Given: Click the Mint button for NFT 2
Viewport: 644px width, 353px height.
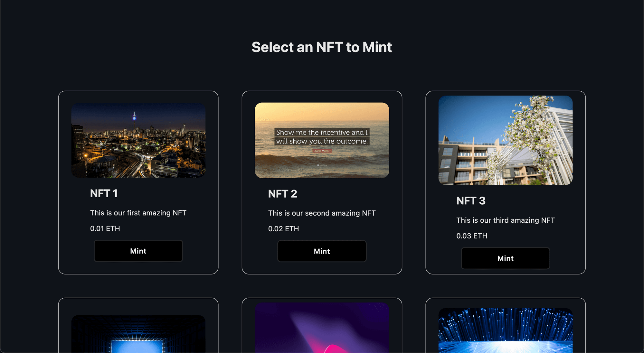Looking at the screenshot, I should tap(322, 251).
